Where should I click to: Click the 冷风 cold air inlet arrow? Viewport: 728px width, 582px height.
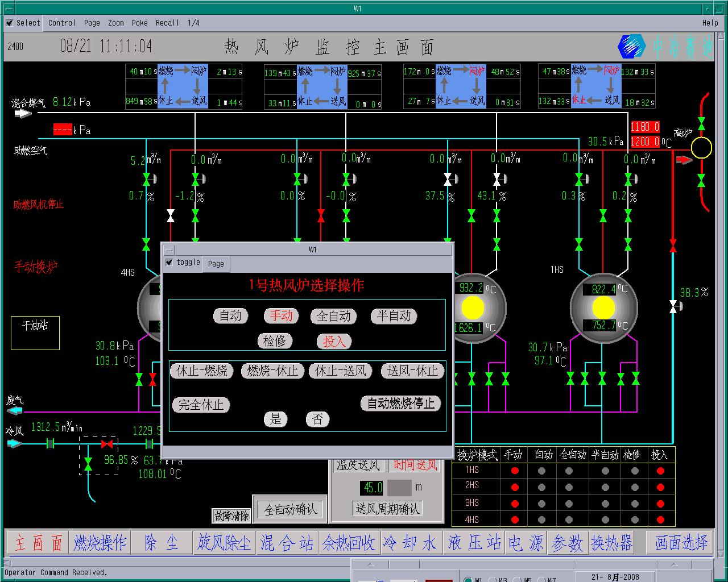pyautogui.click(x=15, y=443)
